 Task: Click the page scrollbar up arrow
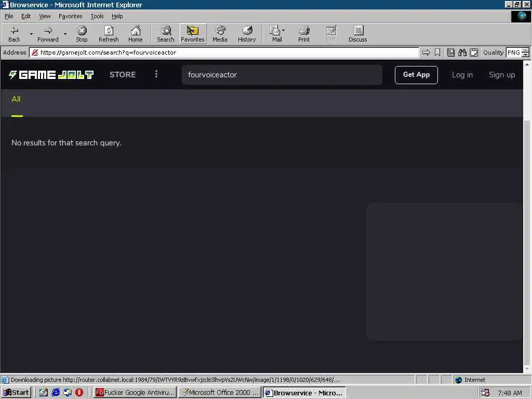(x=527, y=64)
